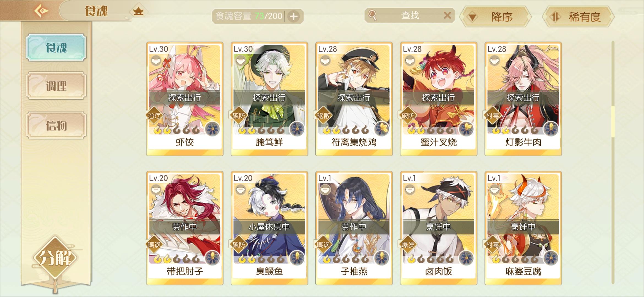Clear the search field X icon
The image size is (644, 297).
(x=447, y=15)
